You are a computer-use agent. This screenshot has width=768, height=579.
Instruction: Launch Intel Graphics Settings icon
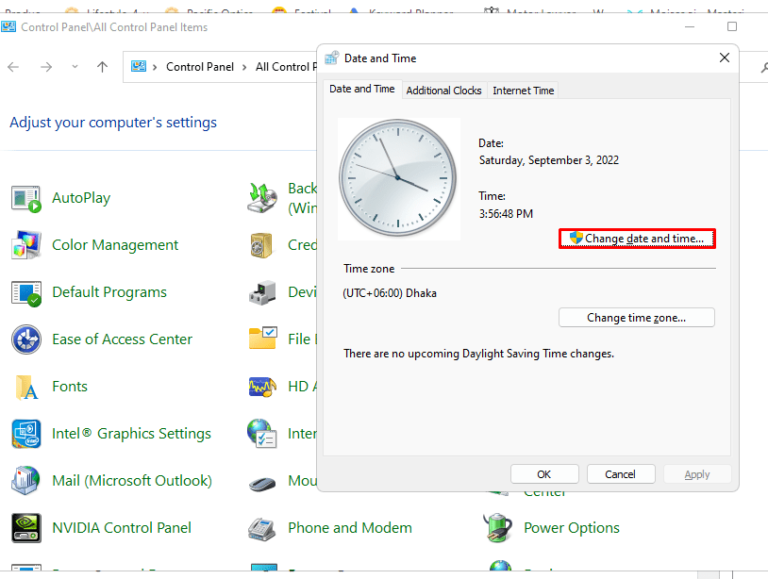pyautogui.click(x=26, y=434)
